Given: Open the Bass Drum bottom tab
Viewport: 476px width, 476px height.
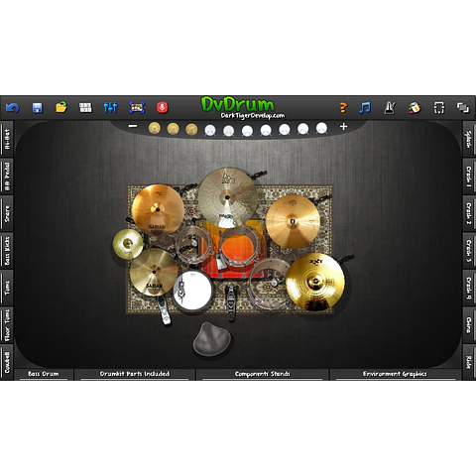Looking at the screenshot, I should tap(44, 374).
